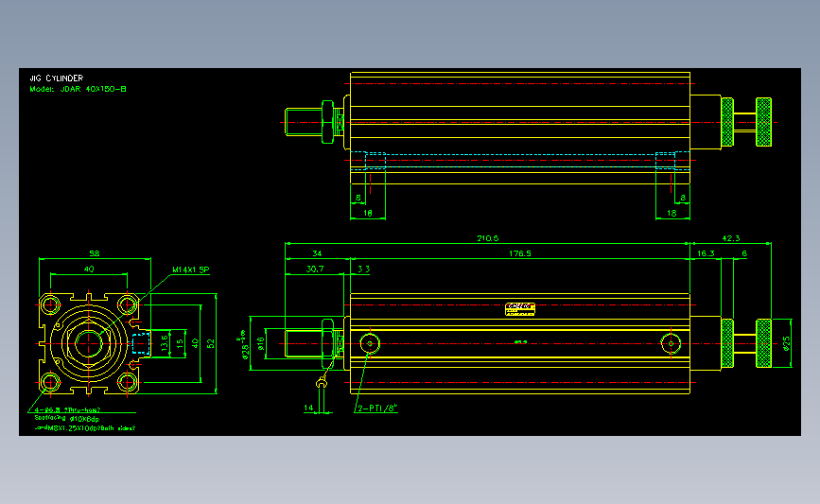This screenshot has width=820, height=504.
Task: Pick the horizontal 40 dimension above end view
Action: click(x=89, y=269)
